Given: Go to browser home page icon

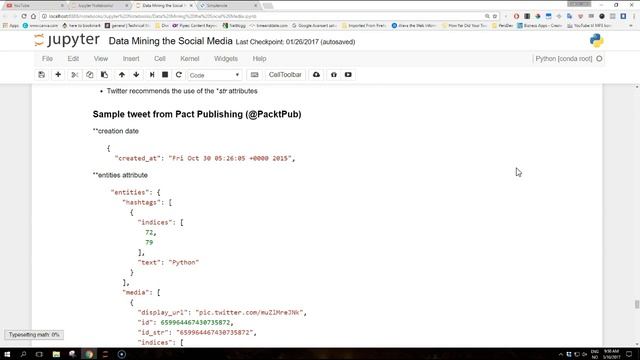Looking at the screenshot, I should pos(33,16).
